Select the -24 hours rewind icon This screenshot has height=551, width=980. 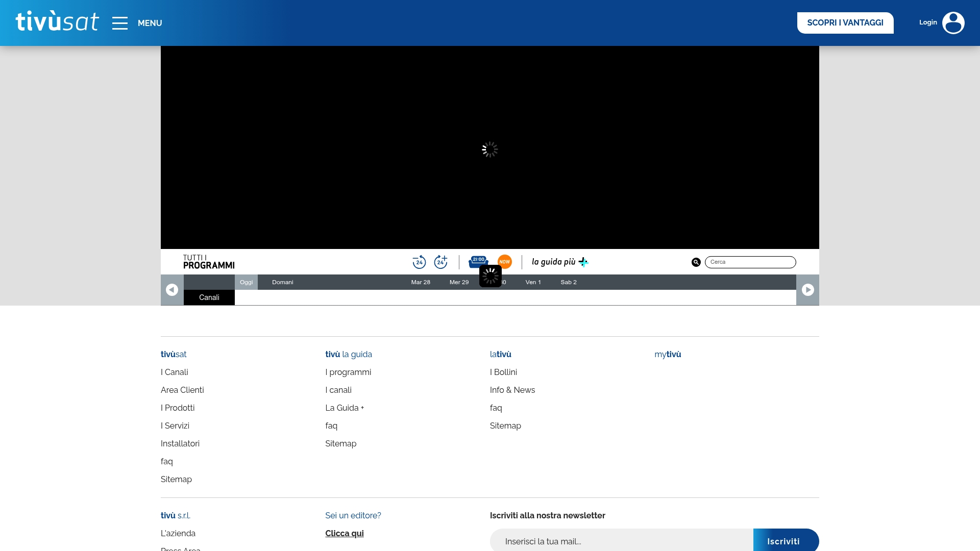click(419, 262)
